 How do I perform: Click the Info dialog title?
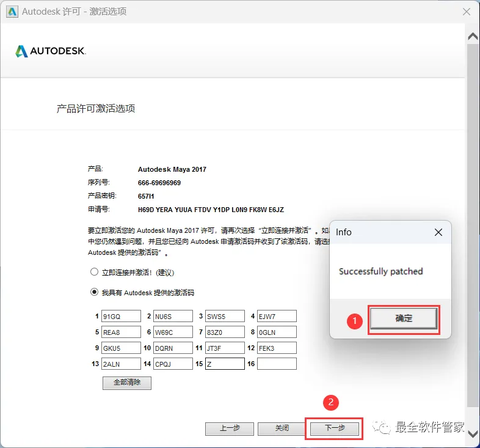tap(343, 232)
